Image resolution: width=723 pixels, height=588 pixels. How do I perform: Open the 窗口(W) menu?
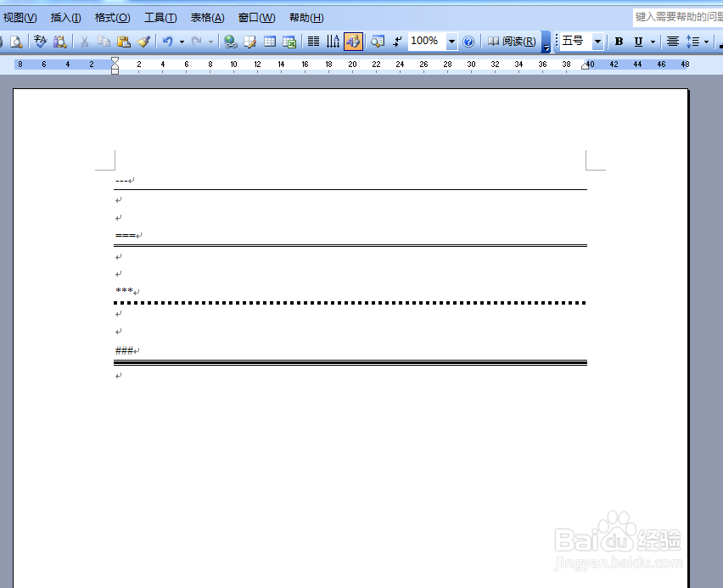pos(256,18)
